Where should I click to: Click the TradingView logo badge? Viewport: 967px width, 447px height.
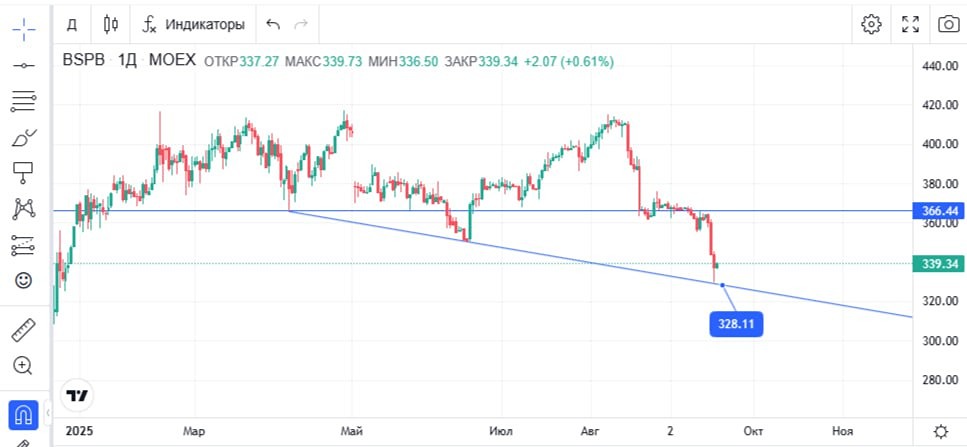click(x=78, y=396)
